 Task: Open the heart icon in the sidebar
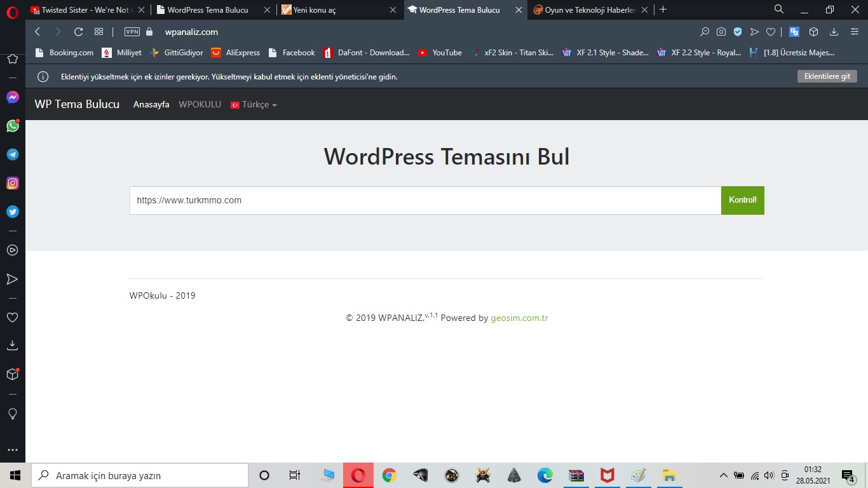pyautogui.click(x=12, y=317)
